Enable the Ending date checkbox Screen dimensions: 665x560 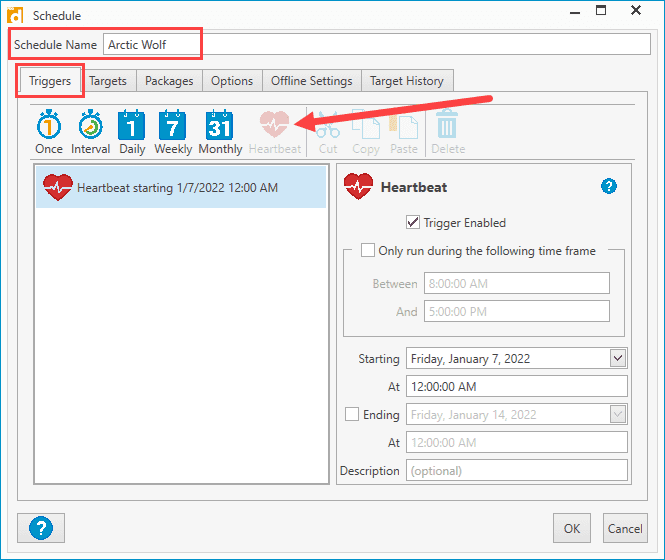[352, 414]
